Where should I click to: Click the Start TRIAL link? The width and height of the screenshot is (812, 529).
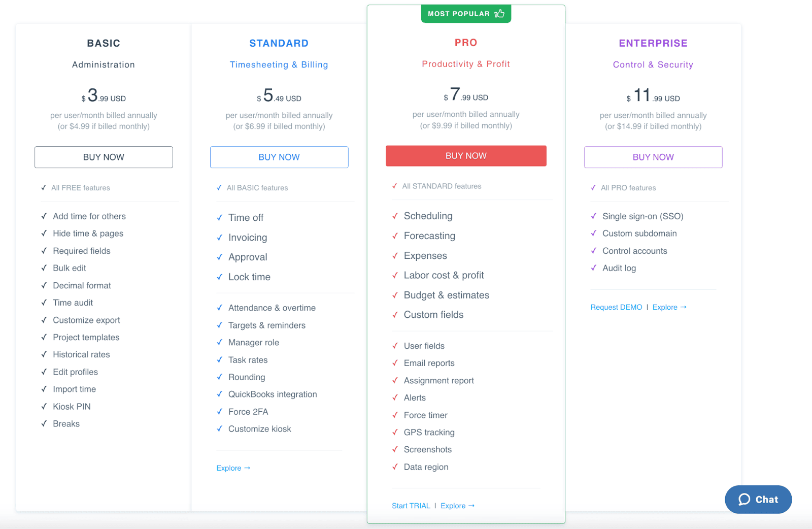411,506
